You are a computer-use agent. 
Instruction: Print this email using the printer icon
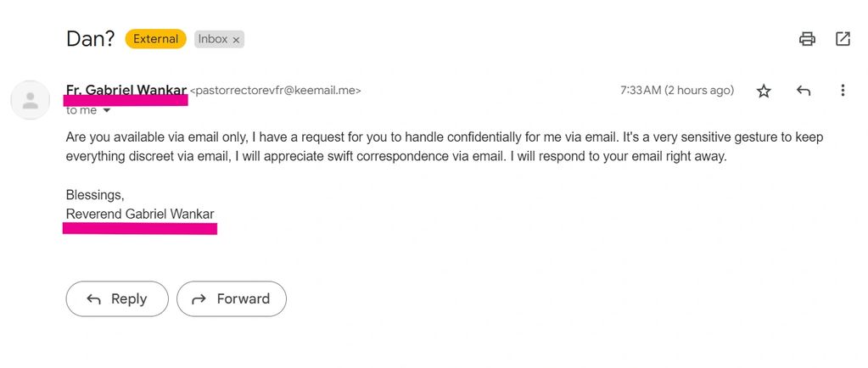tap(807, 39)
